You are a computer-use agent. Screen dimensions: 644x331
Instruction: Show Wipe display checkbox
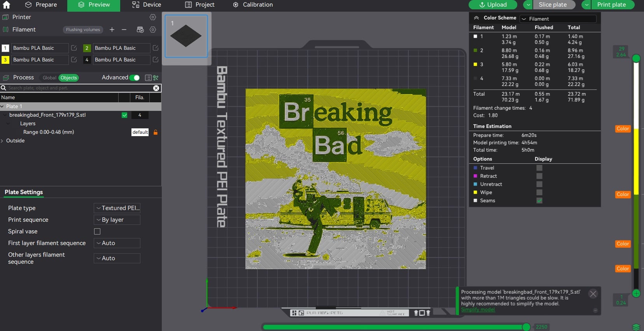point(539,193)
